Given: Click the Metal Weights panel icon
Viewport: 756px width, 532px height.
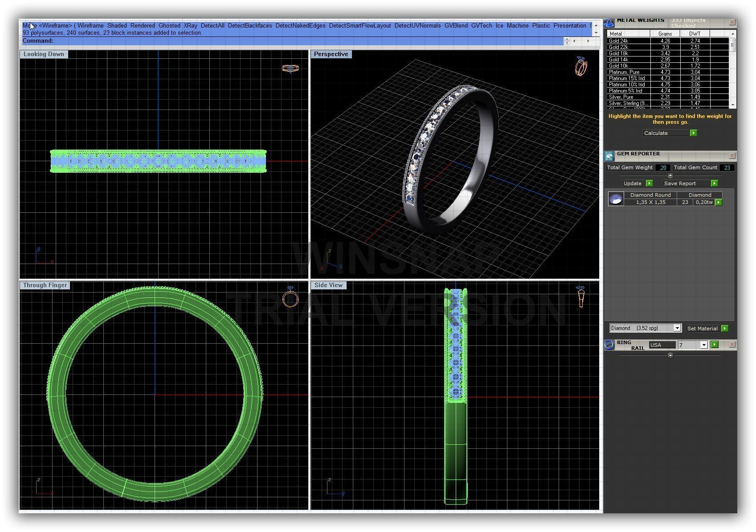Looking at the screenshot, I should pyautogui.click(x=609, y=23).
